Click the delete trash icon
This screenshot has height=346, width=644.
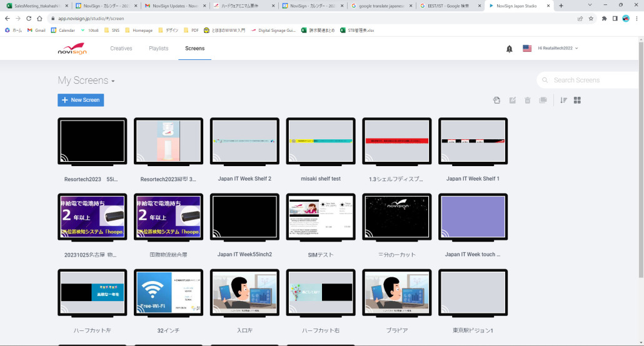[x=527, y=100]
